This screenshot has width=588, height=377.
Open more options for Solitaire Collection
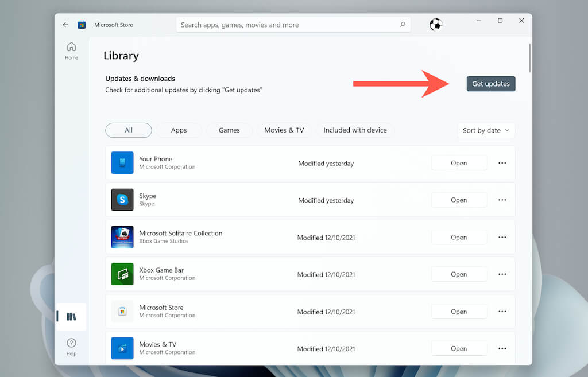502,237
